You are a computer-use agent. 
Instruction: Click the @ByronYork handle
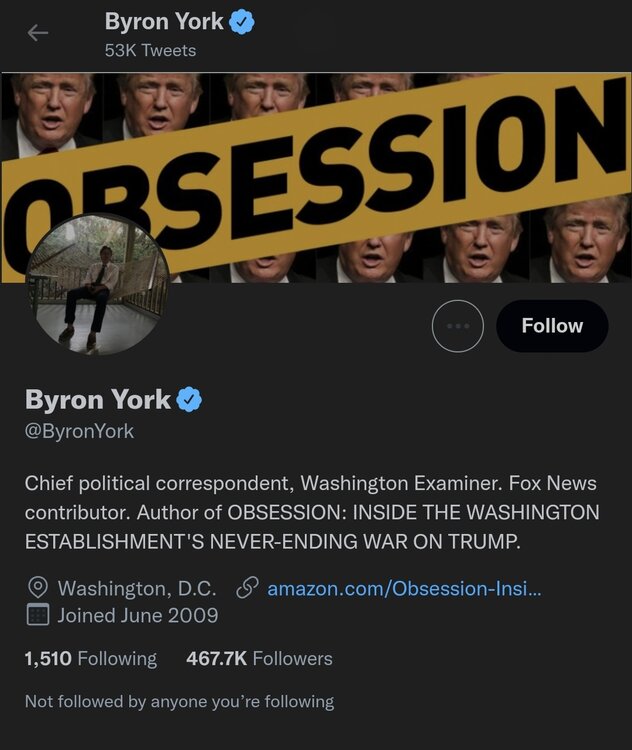pos(79,431)
